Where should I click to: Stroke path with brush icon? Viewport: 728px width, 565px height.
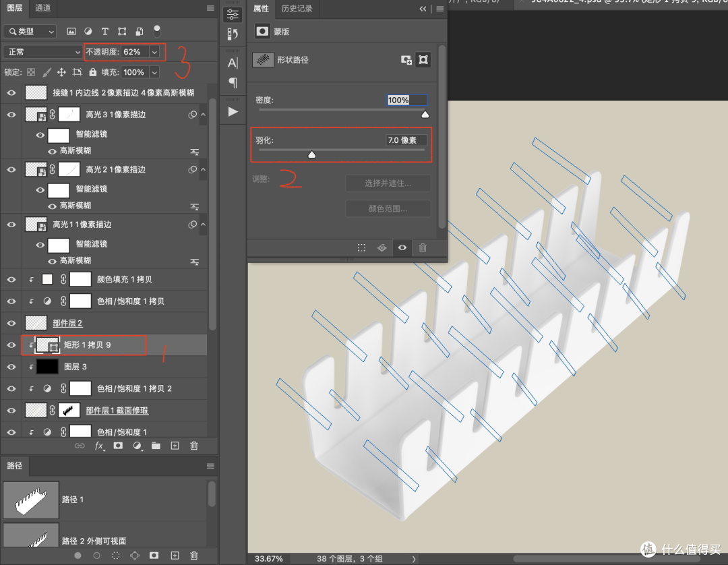point(96,556)
